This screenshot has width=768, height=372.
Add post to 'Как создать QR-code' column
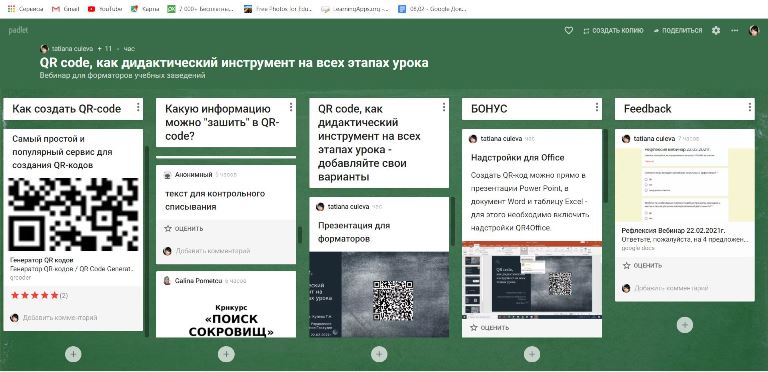pyautogui.click(x=73, y=354)
